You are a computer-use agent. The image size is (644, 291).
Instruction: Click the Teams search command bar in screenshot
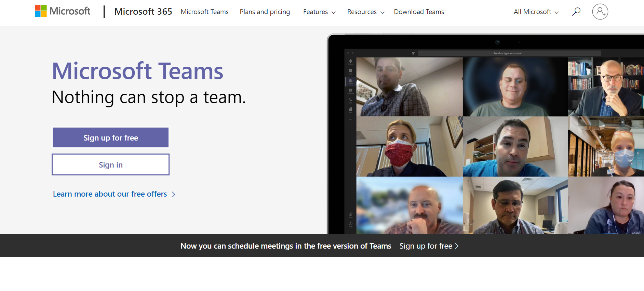pyautogui.click(x=509, y=53)
